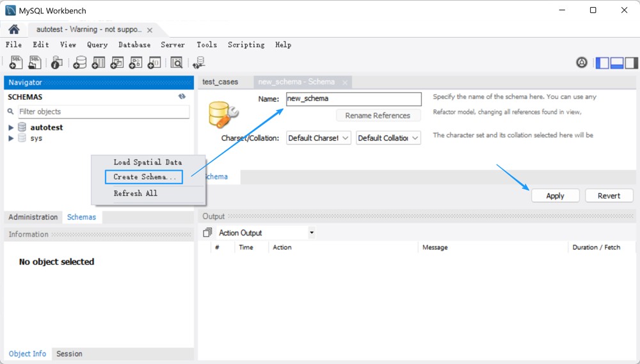Click the create new view toolbar icon
This screenshot has height=364, width=640.
coord(117,63)
